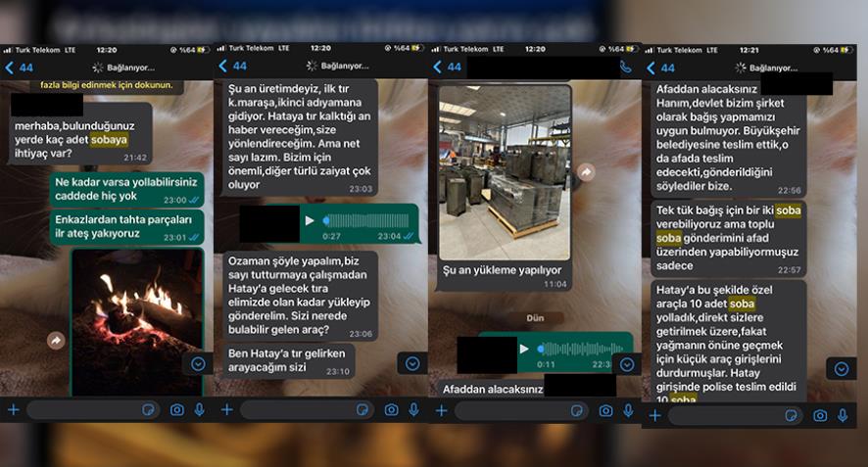Tap the scroll-down chevron in the warehouse photo chat

(x=627, y=364)
